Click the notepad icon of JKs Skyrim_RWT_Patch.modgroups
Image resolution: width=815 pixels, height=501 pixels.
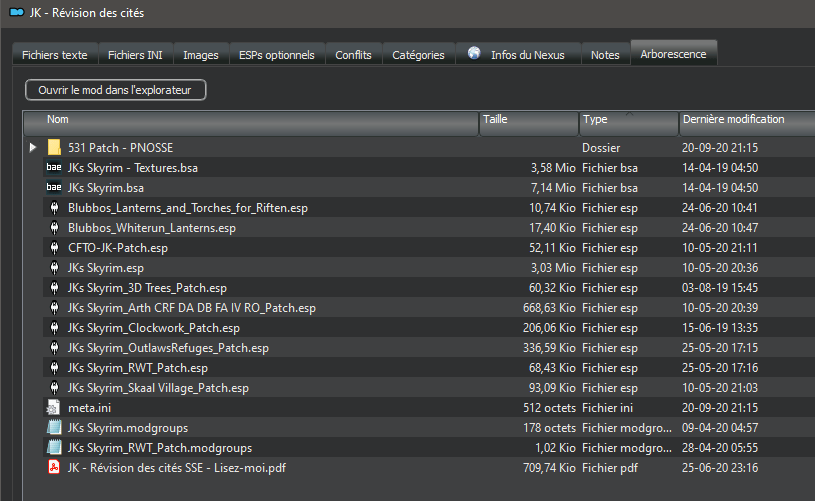[x=54, y=447]
